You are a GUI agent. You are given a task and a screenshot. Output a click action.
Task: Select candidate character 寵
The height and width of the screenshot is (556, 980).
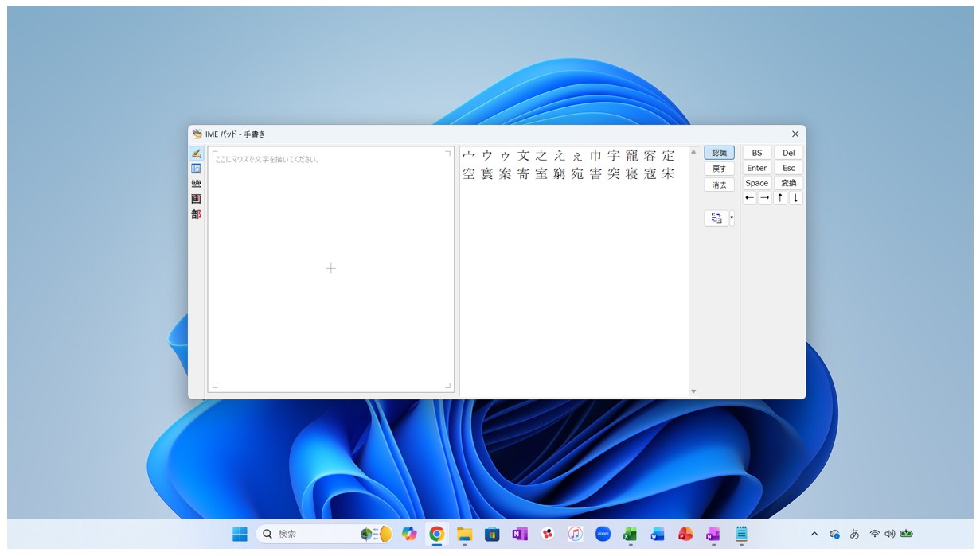coord(631,156)
